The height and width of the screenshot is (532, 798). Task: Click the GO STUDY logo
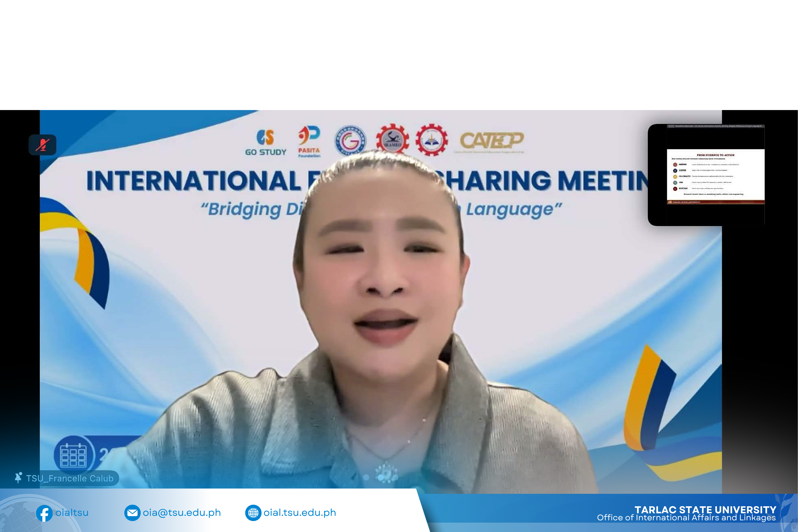(x=266, y=142)
